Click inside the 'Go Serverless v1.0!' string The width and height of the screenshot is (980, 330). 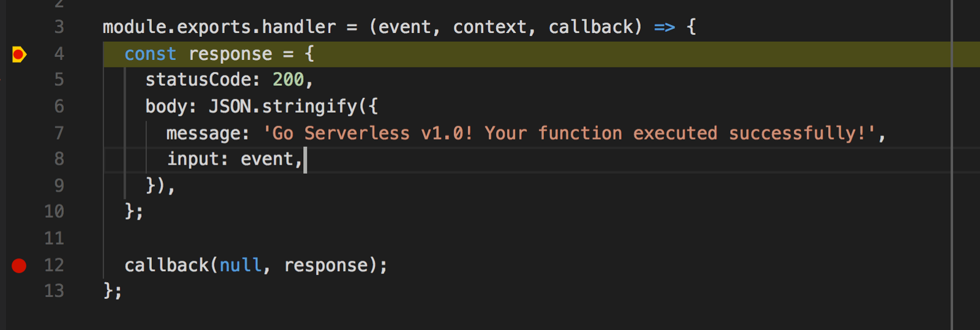pos(367,133)
